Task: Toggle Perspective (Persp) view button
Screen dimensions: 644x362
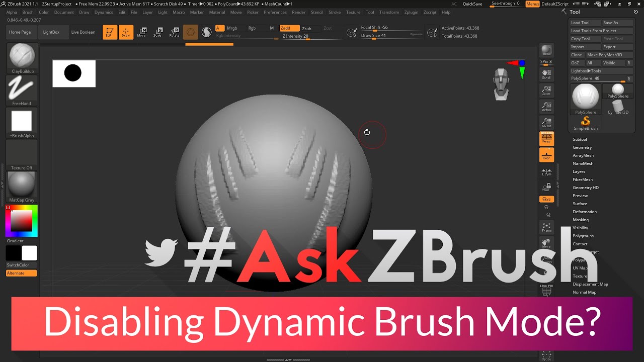Action: click(546, 139)
